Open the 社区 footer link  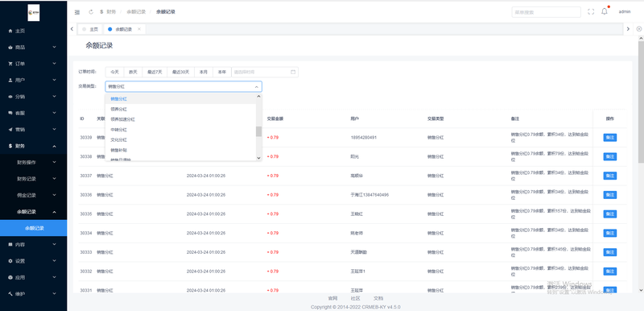coord(355,298)
